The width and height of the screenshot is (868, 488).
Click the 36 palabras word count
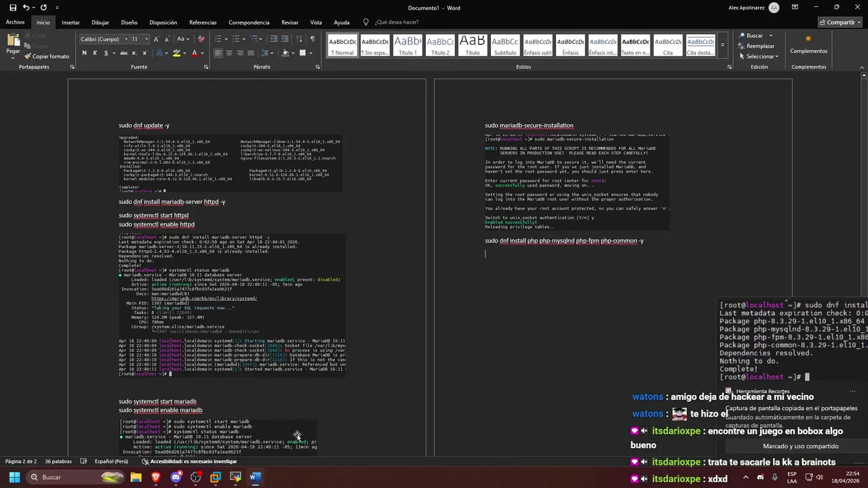point(58,462)
